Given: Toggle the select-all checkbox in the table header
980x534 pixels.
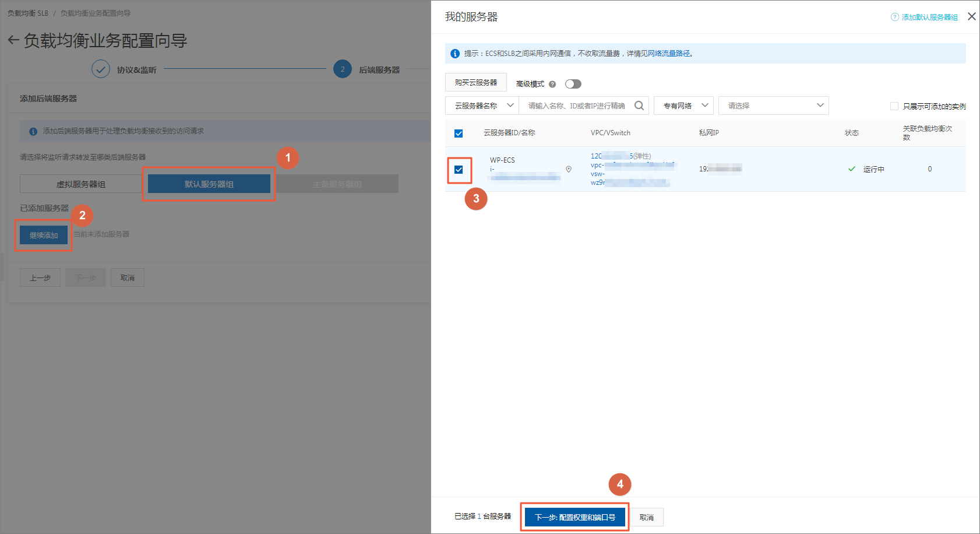Looking at the screenshot, I should pos(459,133).
